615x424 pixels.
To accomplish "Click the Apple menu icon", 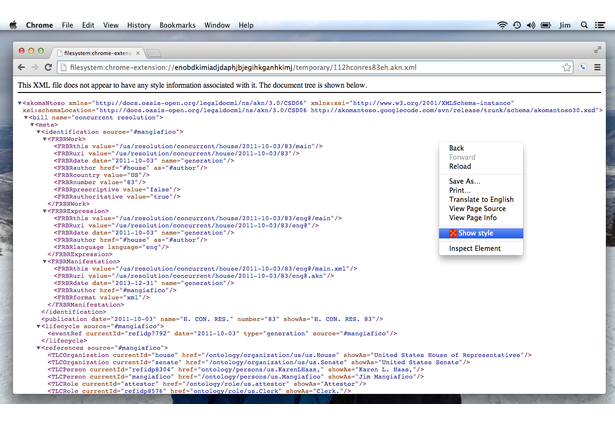I will pos(13,25).
